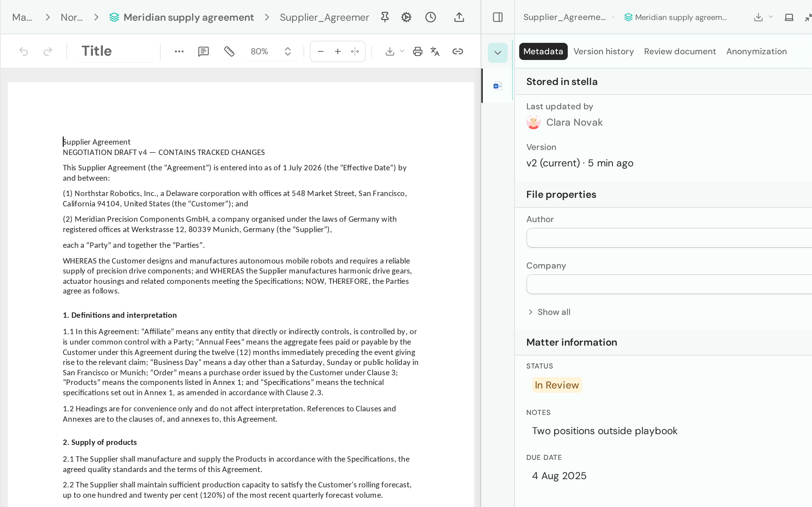
Task: Pin the Supplier_Agreement document
Action: coord(385,17)
